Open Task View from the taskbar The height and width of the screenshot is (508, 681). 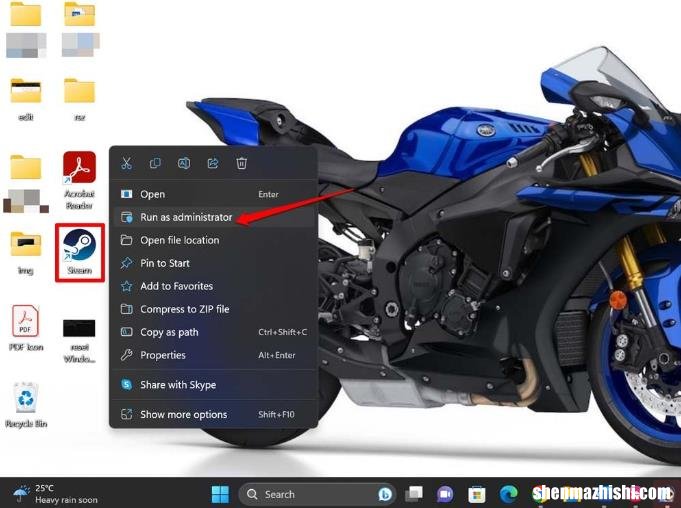414,494
